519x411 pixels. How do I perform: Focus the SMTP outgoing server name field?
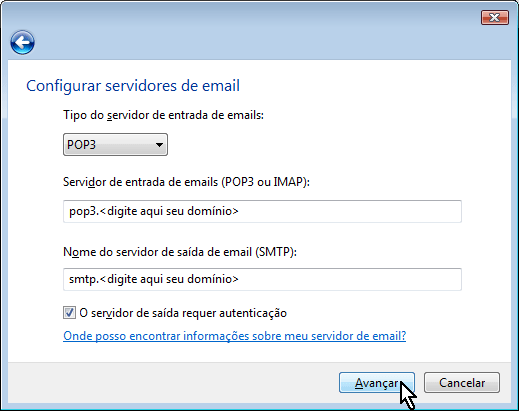point(262,279)
